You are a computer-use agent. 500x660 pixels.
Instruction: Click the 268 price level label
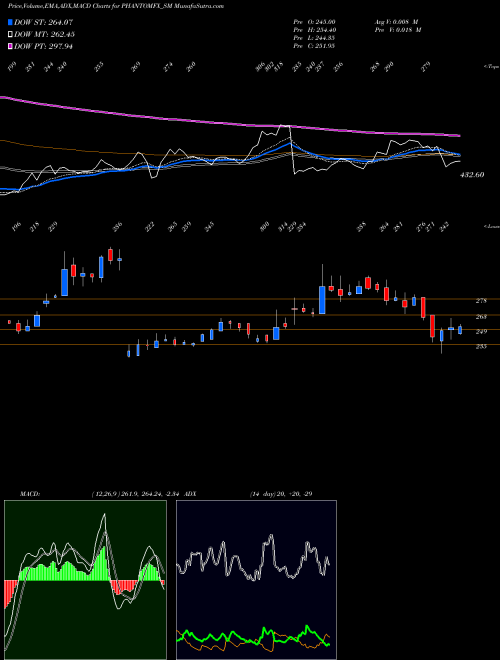481,317
